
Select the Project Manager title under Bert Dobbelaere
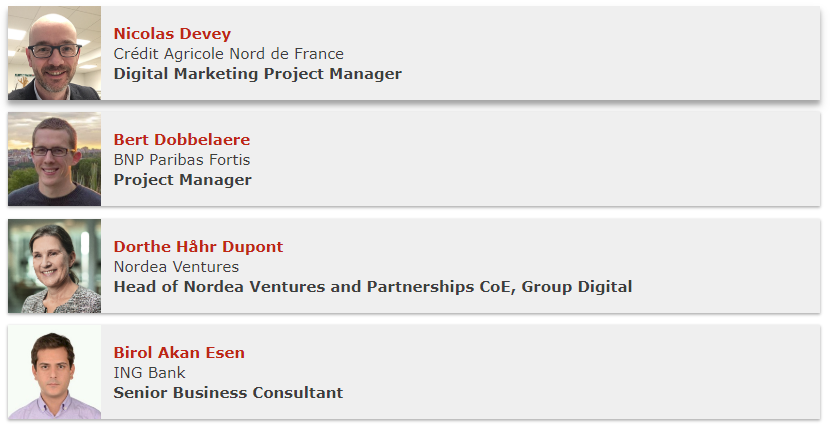pos(182,180)
